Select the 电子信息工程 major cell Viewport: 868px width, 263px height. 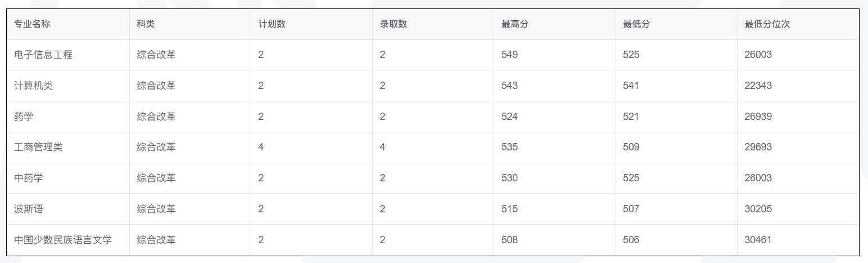(x=43, y=55)
